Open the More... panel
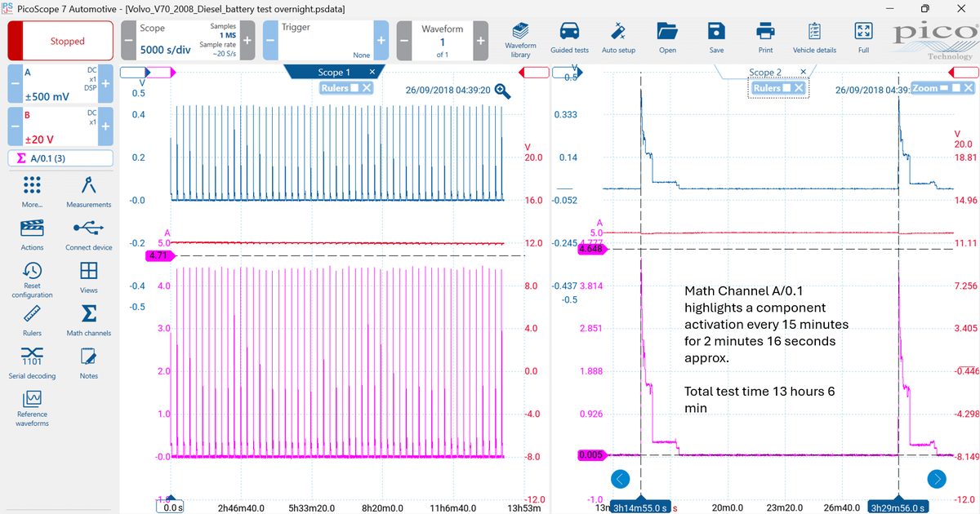980x514 pixels. [x=33, y=192]
